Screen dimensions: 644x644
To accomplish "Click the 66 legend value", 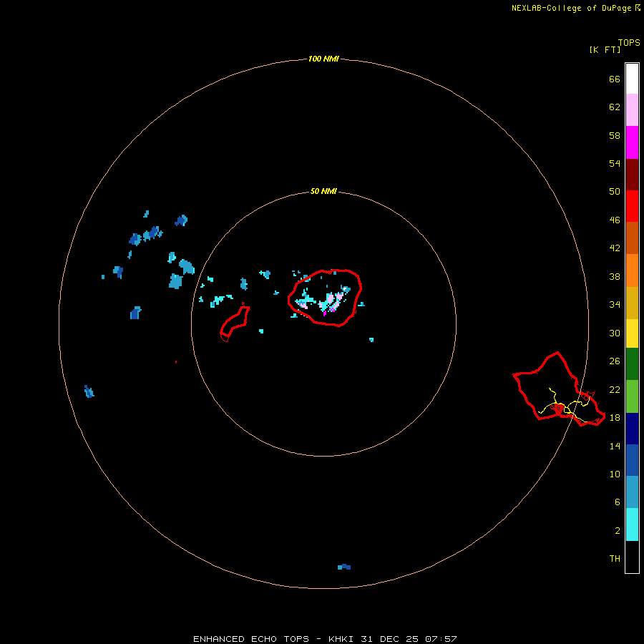I will pyautogui.click(x=615, y=79).
